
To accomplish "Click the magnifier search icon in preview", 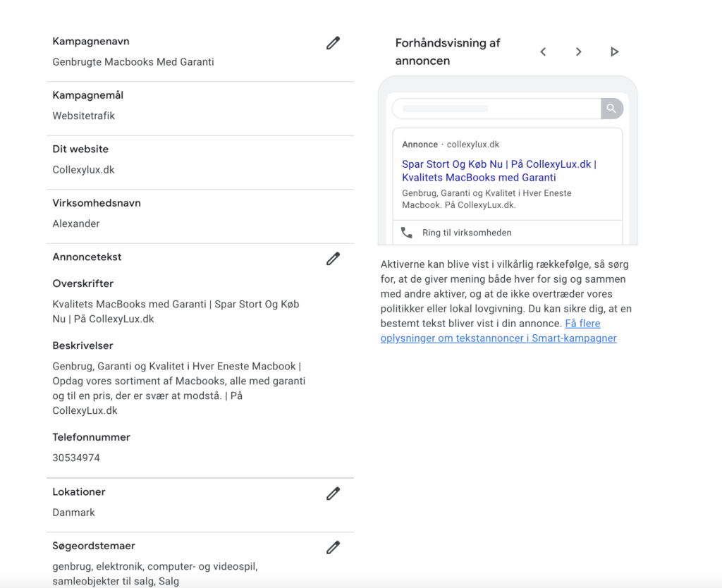I will (x=611, y=109).
